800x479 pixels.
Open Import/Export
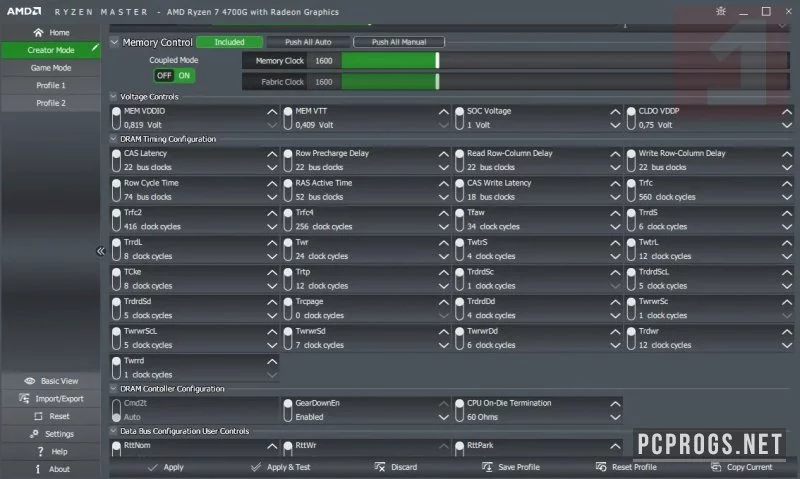point(51,398)
